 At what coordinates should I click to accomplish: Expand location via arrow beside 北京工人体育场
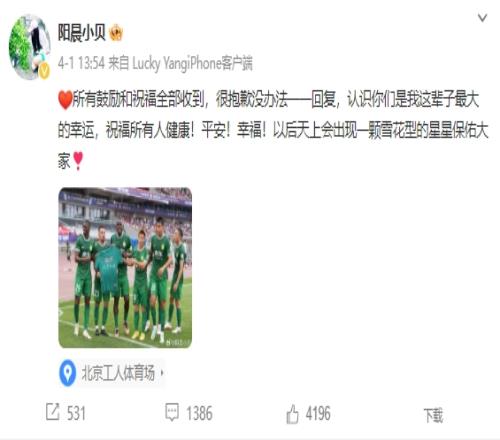coord(162,373)
